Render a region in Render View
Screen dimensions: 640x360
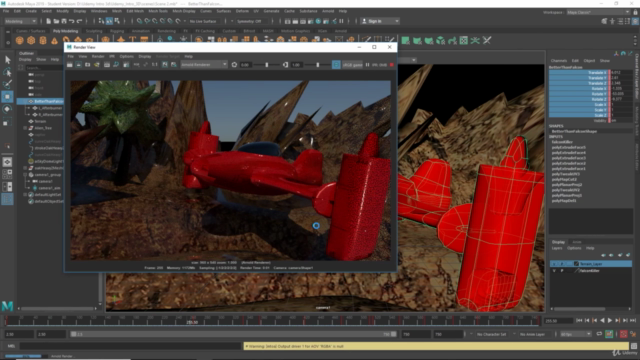78,65
